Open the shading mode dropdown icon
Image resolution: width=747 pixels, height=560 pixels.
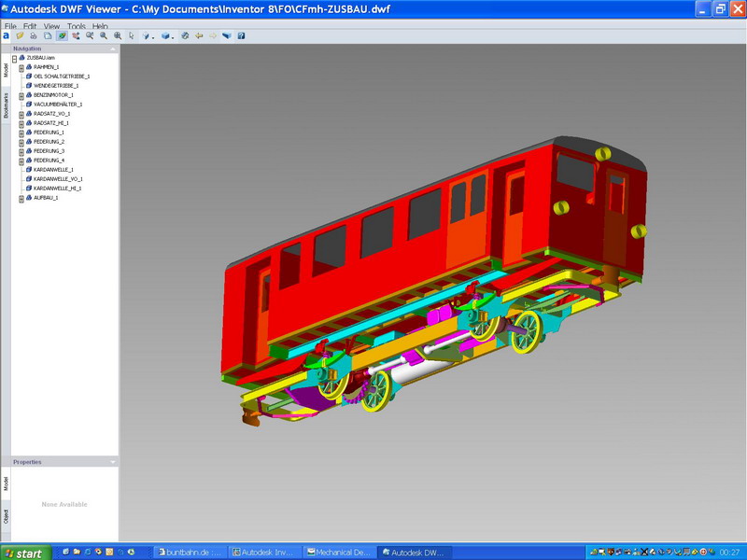click(148, 35)
